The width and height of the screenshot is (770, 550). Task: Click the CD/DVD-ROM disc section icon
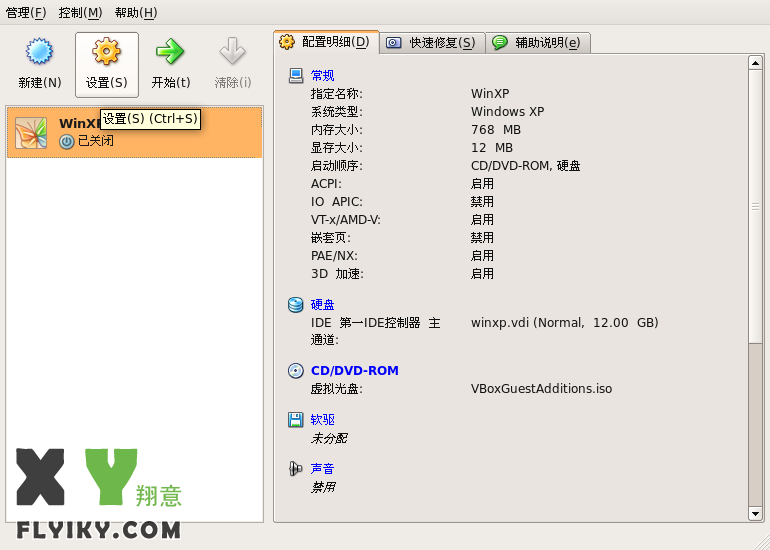click(x=296, y=371)
